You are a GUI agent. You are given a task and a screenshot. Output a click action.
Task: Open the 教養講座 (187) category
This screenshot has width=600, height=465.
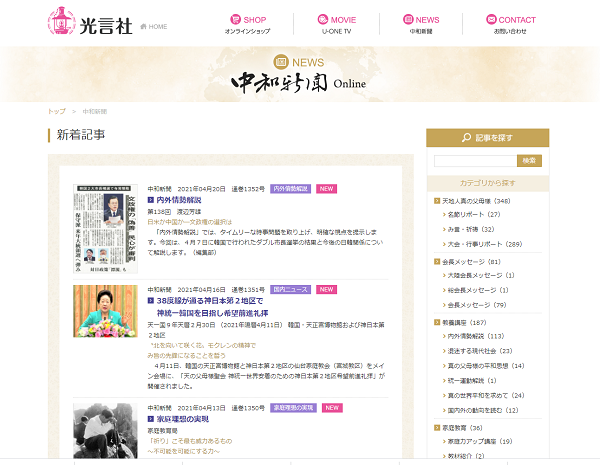click(x=464, y=323)
